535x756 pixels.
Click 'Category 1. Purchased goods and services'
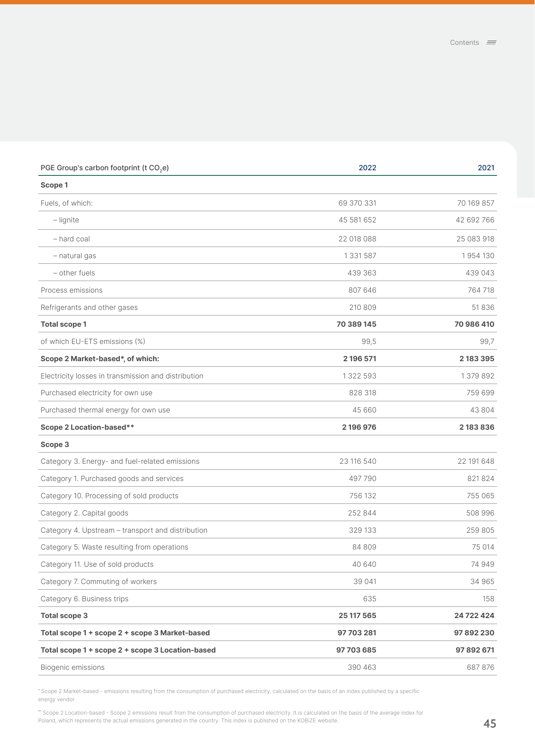112,478
